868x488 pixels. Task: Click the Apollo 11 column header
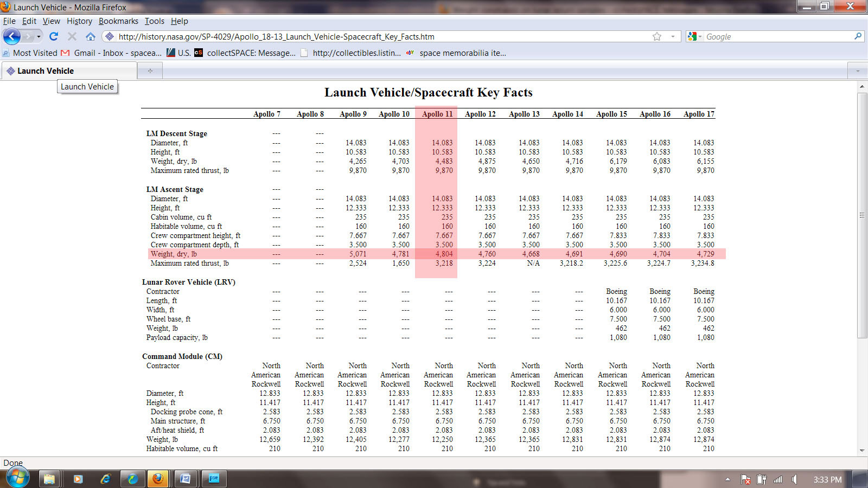point(437,114)
